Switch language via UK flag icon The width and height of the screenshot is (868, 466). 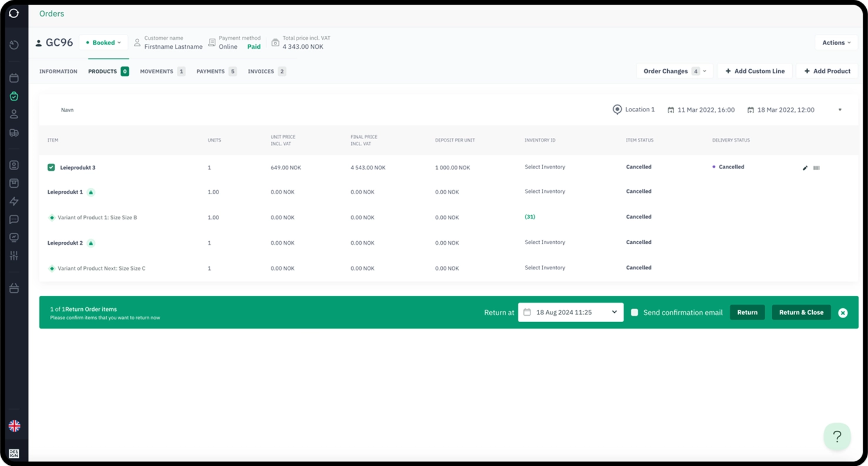[14, 426]
